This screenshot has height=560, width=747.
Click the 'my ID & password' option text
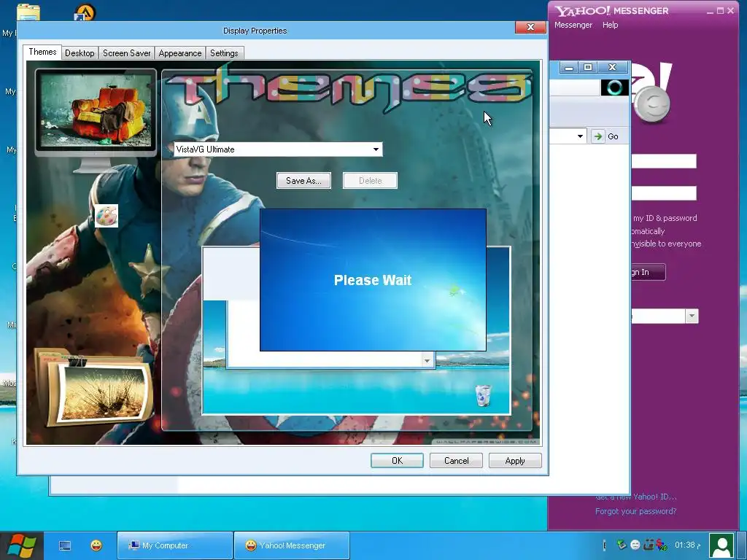click(665, 218)
